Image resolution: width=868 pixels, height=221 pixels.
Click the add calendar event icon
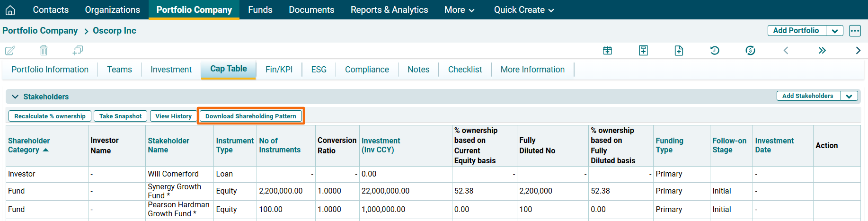click(607, 51)
